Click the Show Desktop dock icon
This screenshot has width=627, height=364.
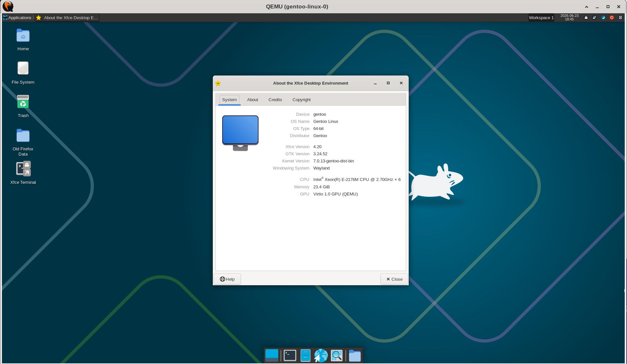click(272, 356)
